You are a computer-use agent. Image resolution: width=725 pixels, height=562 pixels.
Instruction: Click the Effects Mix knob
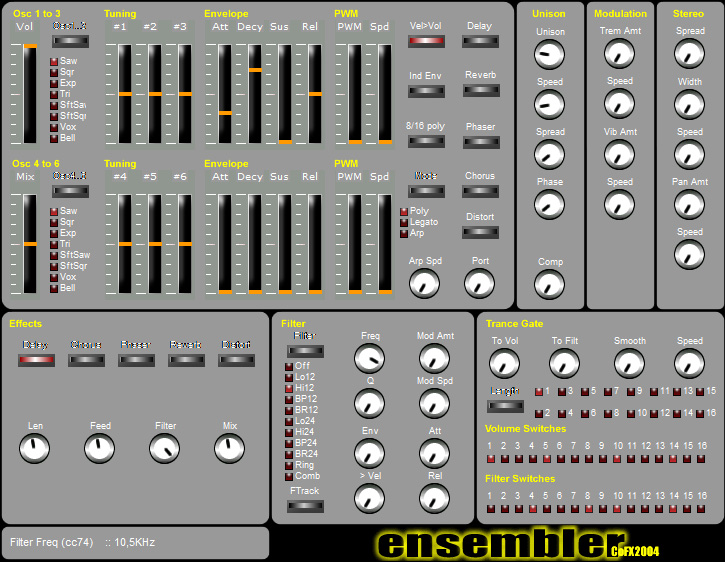click(x=229, y=448)
